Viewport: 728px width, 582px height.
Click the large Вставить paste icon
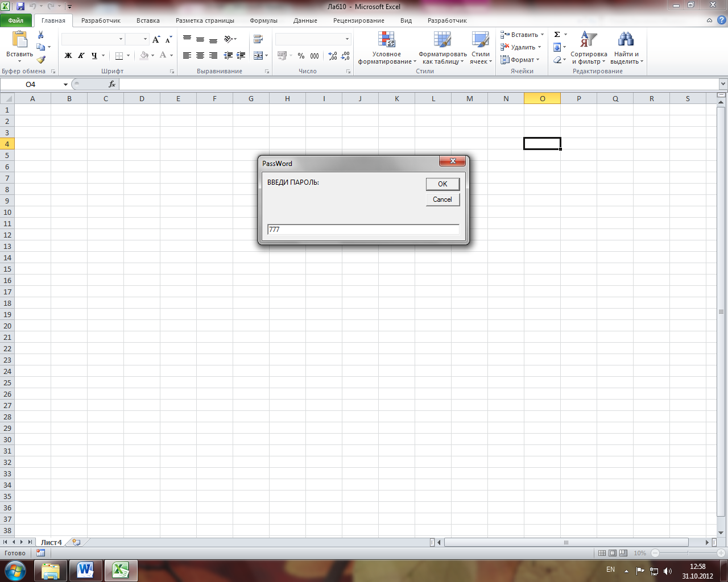[20, 40]
